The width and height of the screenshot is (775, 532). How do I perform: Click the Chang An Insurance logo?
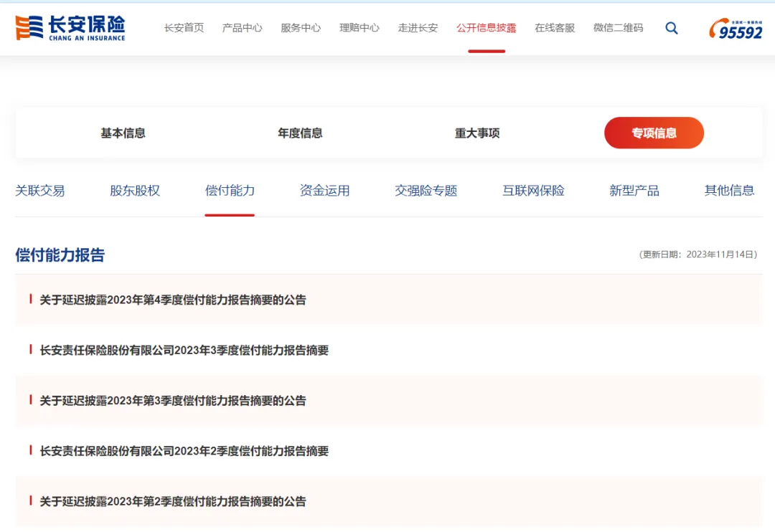pyautogui.click(x=70, y=28)
